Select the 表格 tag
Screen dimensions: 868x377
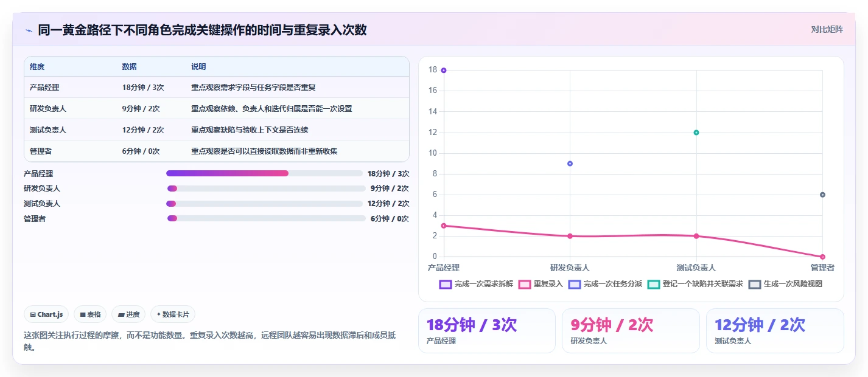[x=90, y=314]
